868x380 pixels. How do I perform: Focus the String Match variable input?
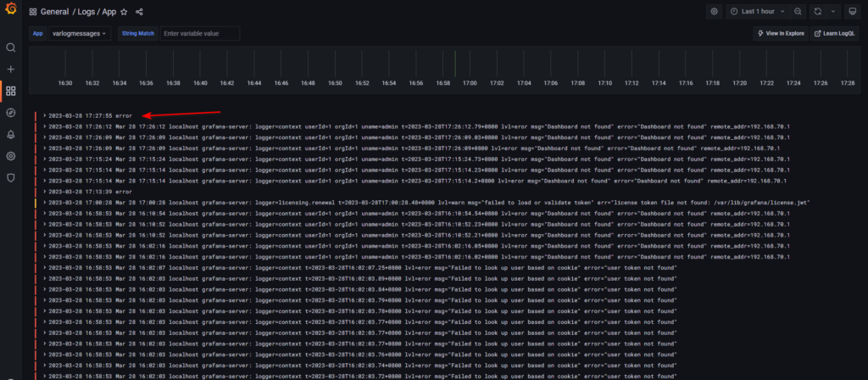(x=200, y=33)
